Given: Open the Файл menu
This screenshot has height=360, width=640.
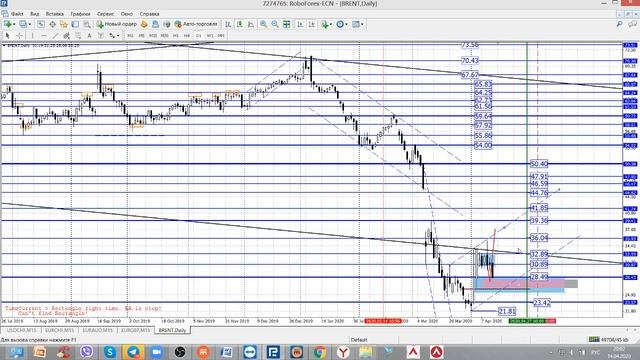Looking at the screenshot, I should point(17,13).
